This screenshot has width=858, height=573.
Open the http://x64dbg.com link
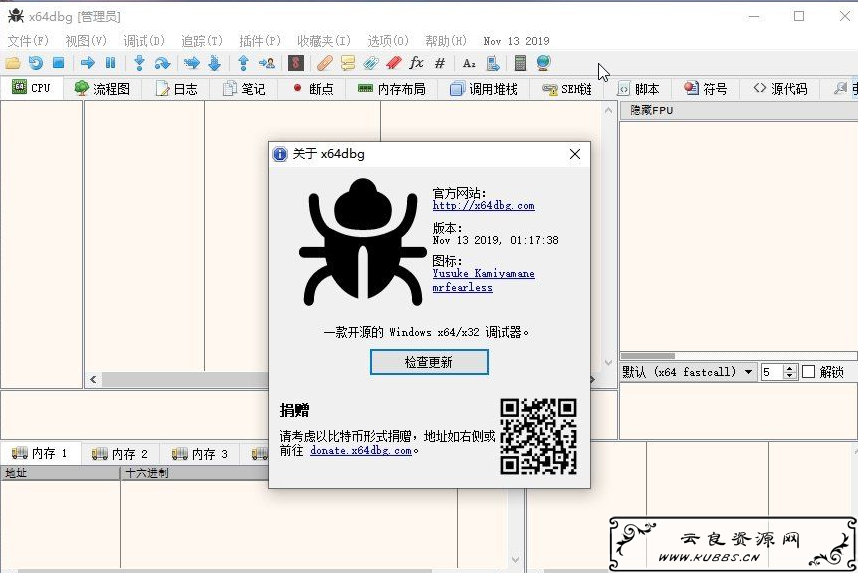[x=484, y=206]
